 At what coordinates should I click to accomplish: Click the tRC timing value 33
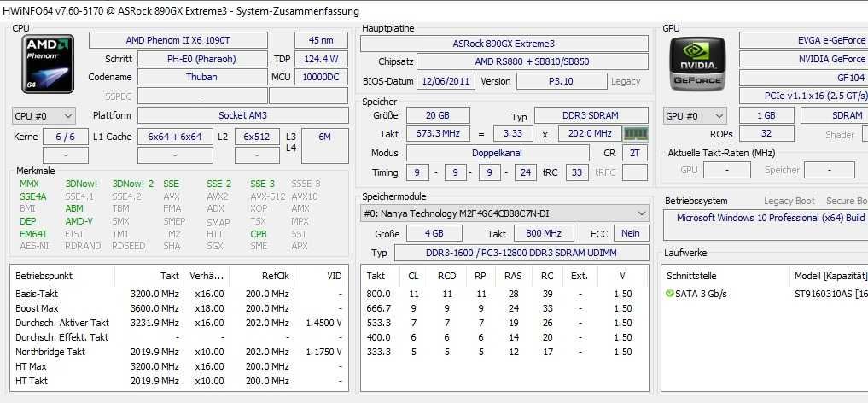pos(577,172)
